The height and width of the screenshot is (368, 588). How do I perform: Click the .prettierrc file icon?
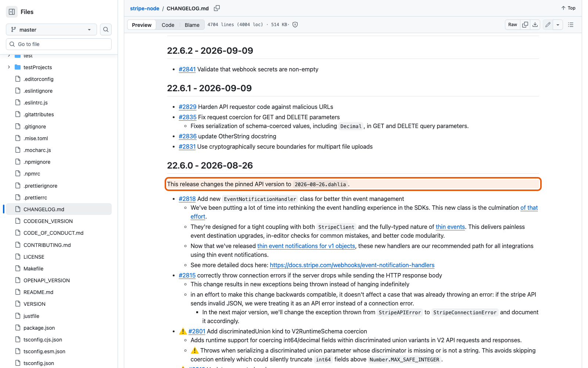point(18,197)
